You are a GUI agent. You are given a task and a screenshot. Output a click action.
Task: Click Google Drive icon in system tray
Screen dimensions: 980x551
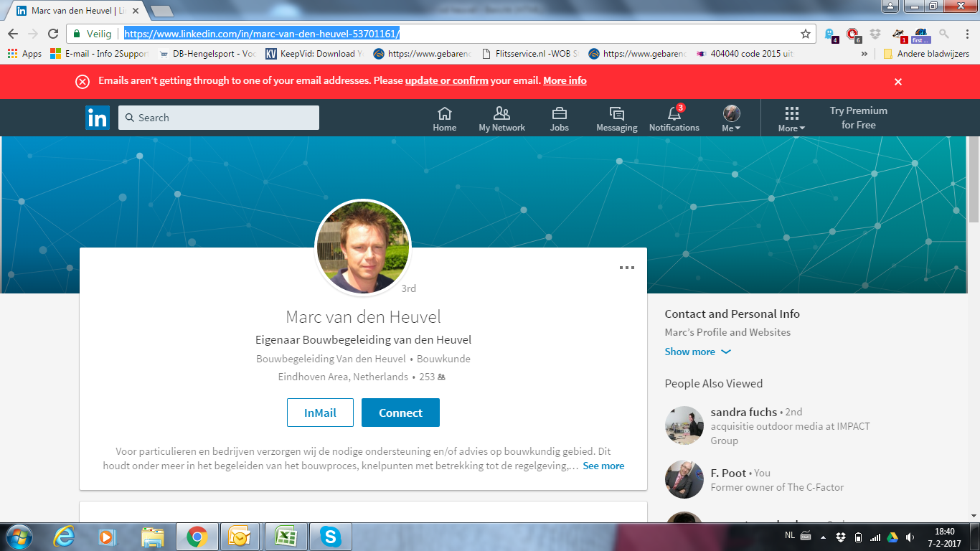click(892, 537)
